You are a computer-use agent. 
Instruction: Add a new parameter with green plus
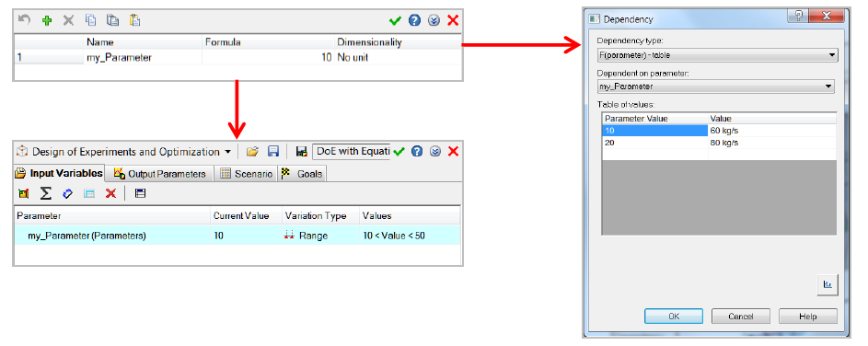click(x=47, y=20)
